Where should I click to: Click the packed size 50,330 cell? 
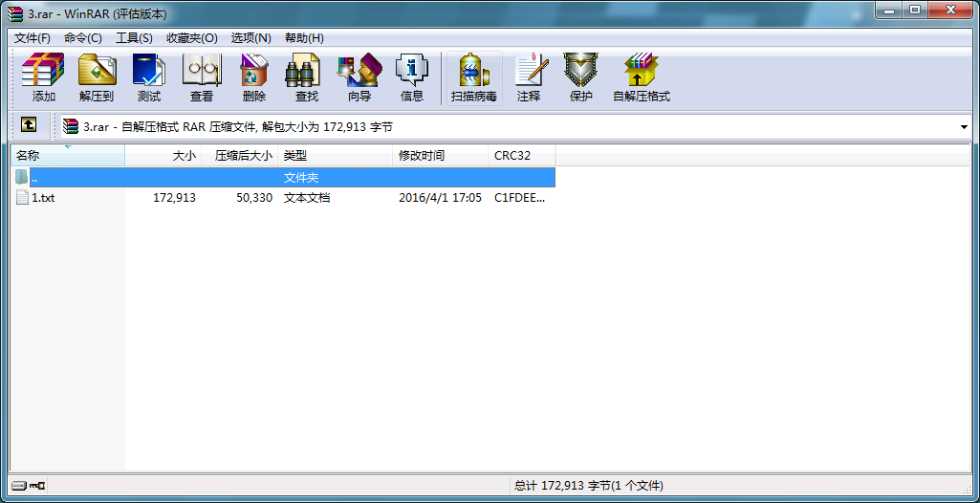252,198
